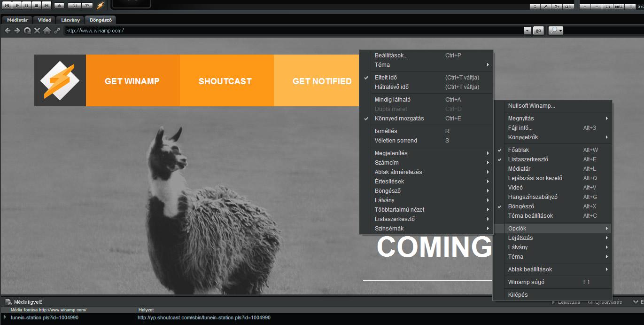This screenshot has height=325, width=644.
Task: Expand the Számcím submenu
Action: tap(426, 163)
